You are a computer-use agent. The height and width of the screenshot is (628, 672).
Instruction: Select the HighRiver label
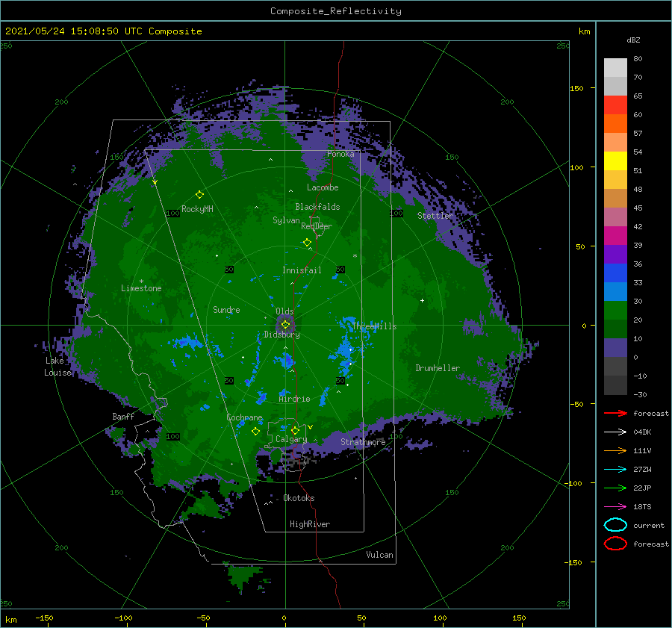point(310,524)
